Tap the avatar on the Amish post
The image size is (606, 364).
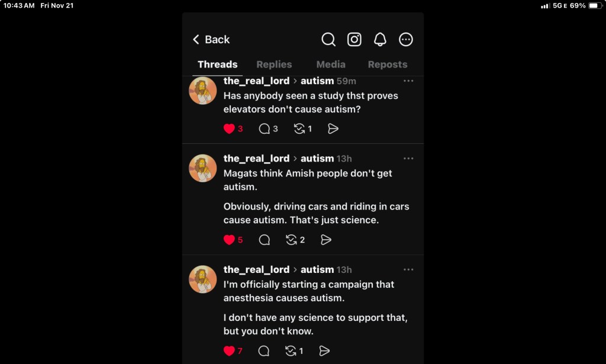tap(202, 168)
